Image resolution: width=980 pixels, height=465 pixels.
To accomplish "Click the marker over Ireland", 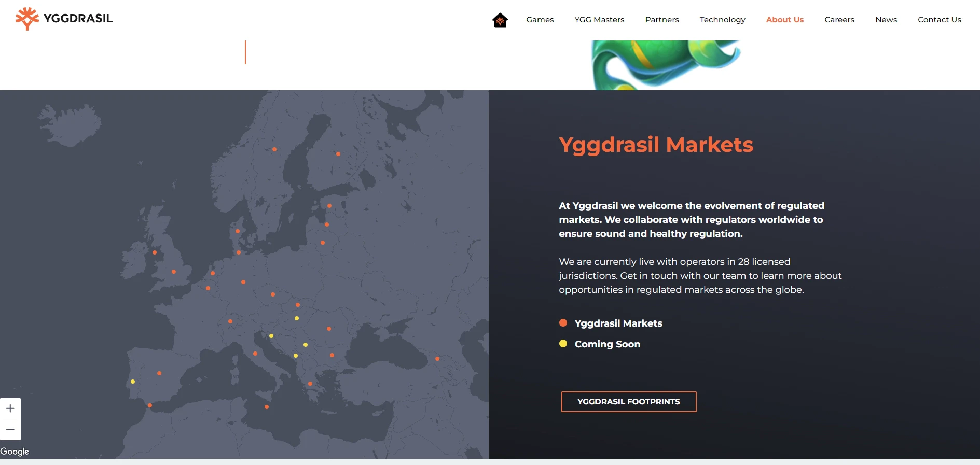I will [155, 252].
